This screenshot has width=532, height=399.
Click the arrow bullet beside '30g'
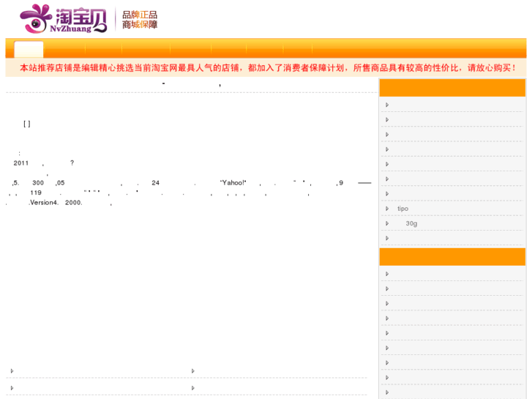coord(387,223)
